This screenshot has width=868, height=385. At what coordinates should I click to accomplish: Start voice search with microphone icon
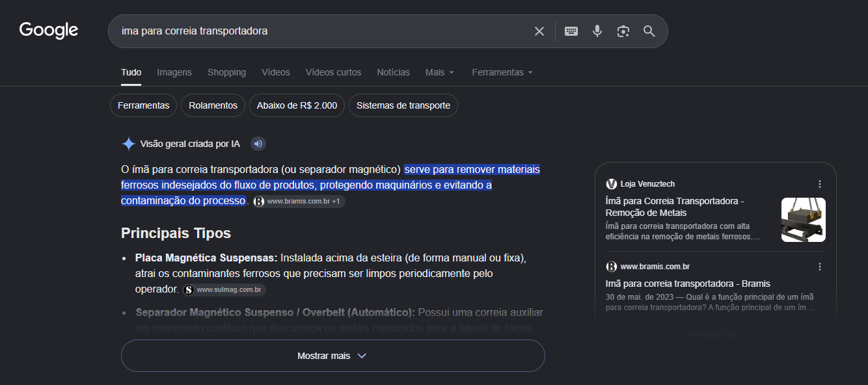point(597,31)
